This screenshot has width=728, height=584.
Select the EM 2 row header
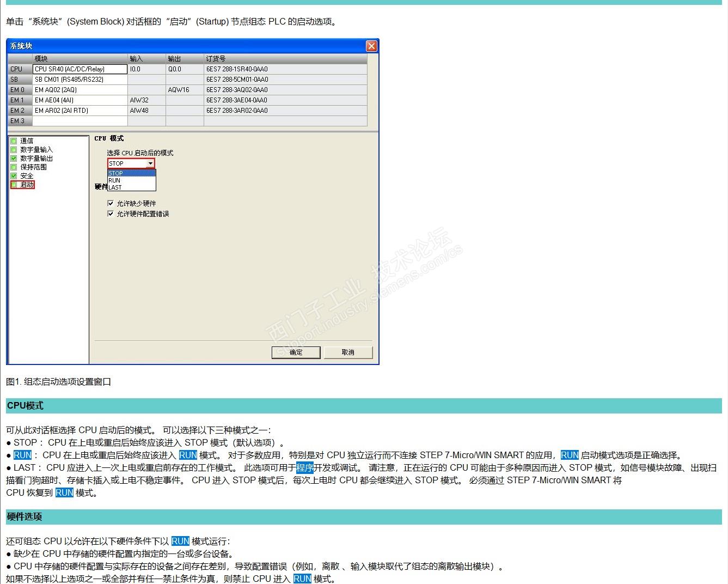(x=20, y=111)
